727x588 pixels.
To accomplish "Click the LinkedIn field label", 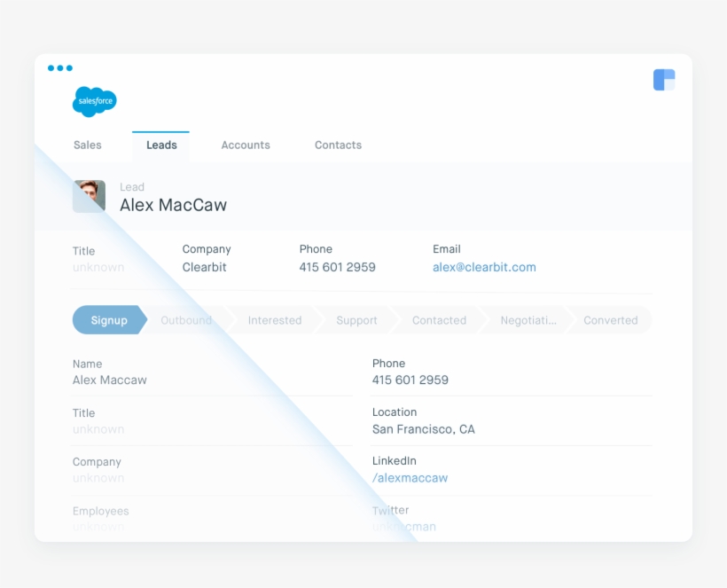I will click(395, 461).
